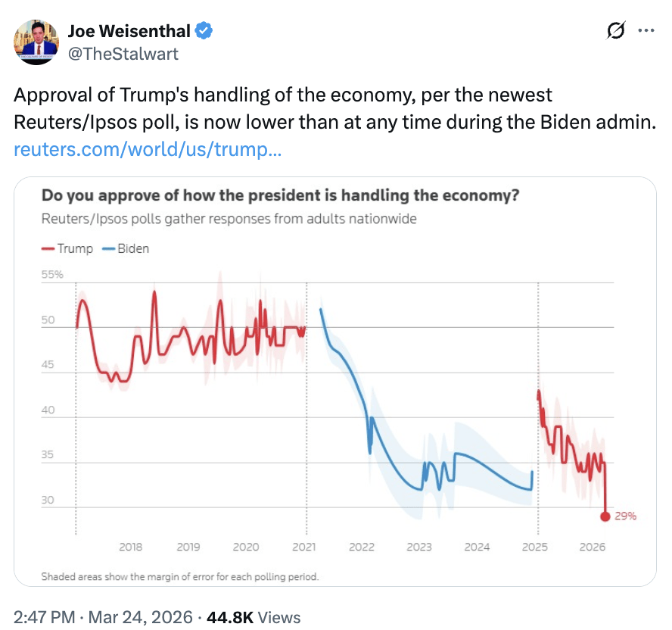Click the 29% red endpoint marker
Screen dimensions: 672x630
(605, 516)
